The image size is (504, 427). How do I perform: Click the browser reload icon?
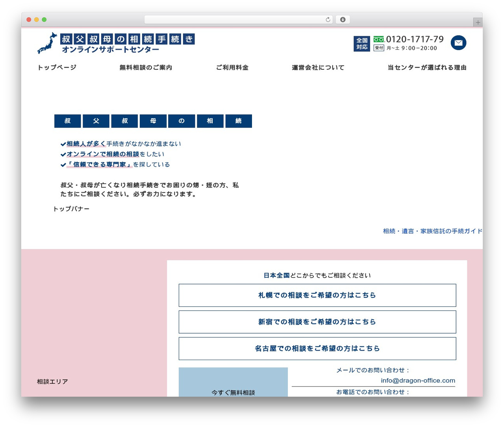point(328,20)
